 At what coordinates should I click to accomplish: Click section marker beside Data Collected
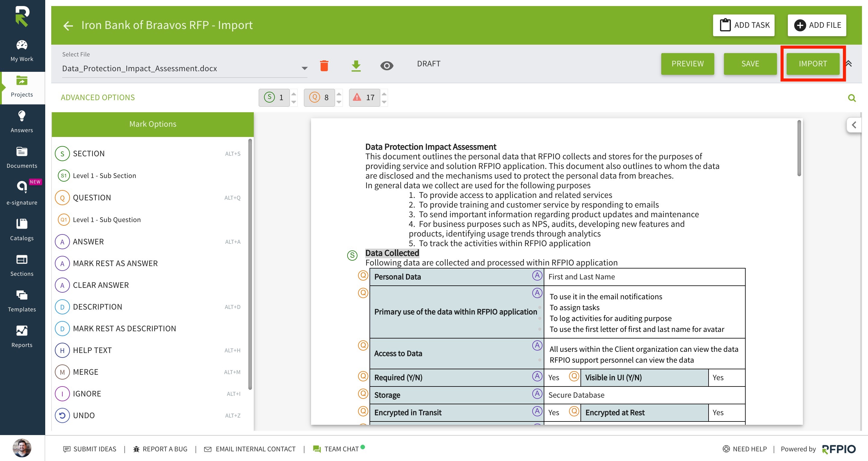click(x=352, y=255)
